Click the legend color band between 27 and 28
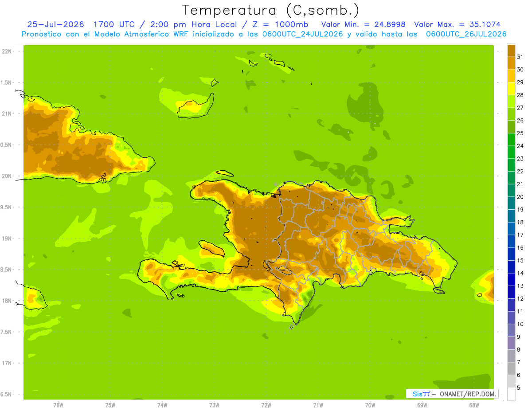Image resolution: width=532 pixels, height=411 pixels. tap(511, 101)
